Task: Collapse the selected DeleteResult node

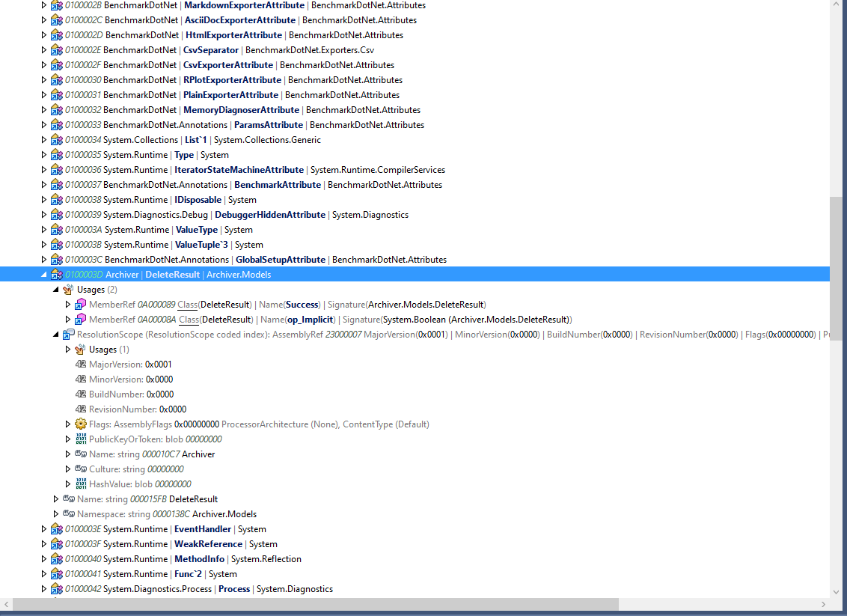Action: 43,275
